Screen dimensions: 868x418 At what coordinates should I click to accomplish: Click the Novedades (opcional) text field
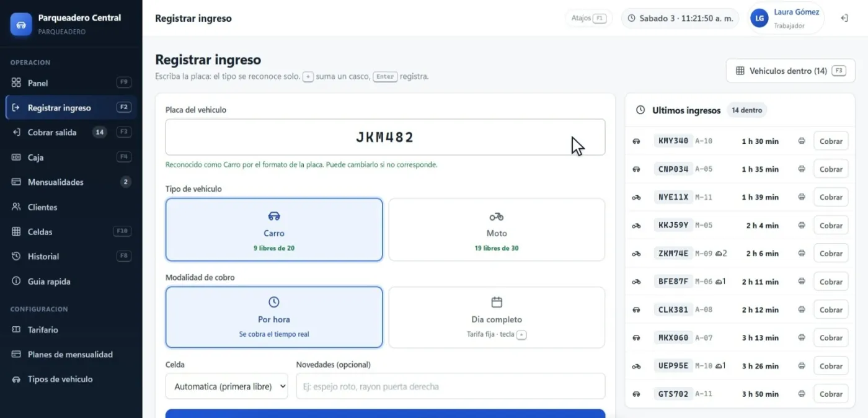451,386
